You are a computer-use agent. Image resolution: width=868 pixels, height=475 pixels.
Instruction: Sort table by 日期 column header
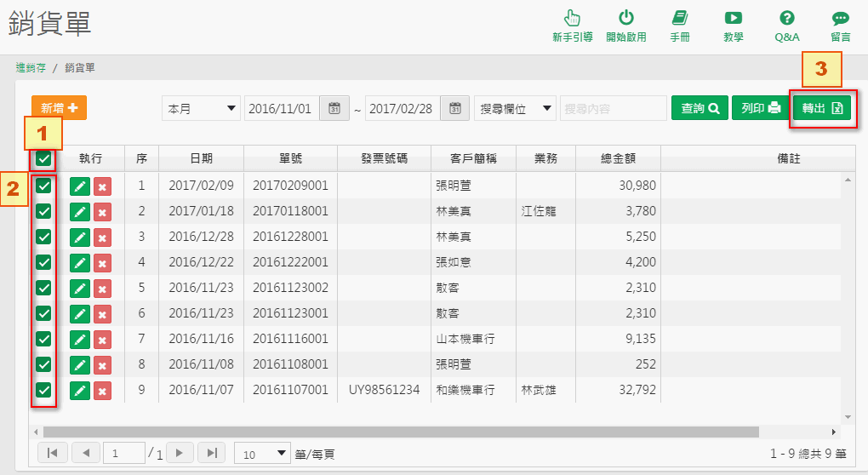(201, 158)
